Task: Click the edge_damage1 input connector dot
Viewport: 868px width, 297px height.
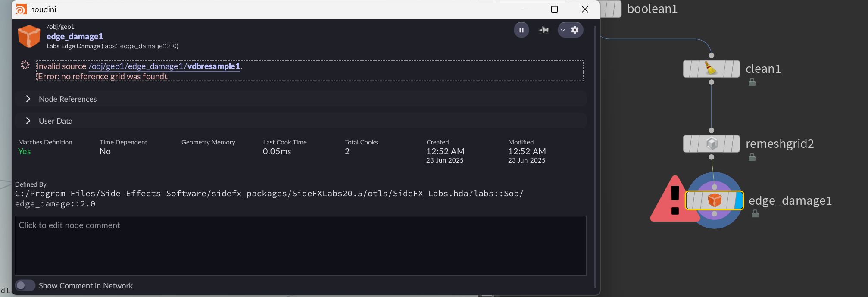Action: tap(715, 187)
